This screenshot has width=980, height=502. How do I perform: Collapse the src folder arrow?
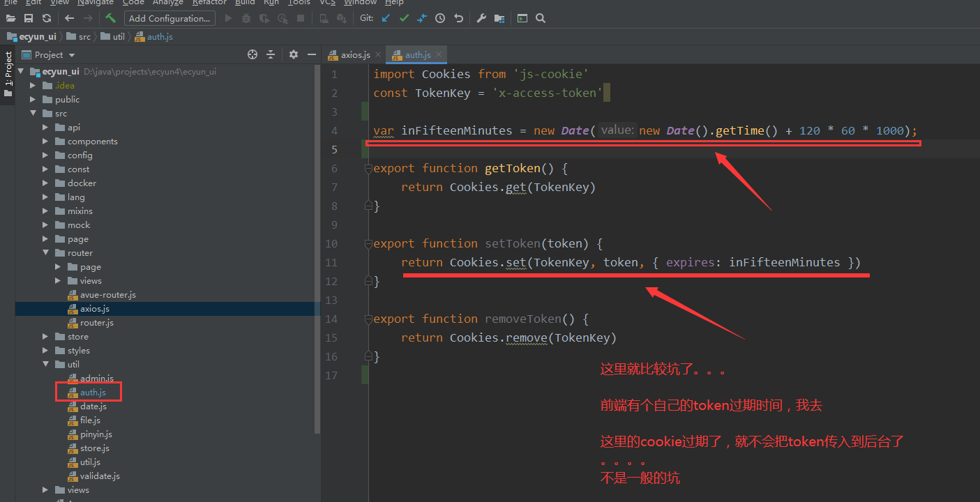[x=33, y=113]
